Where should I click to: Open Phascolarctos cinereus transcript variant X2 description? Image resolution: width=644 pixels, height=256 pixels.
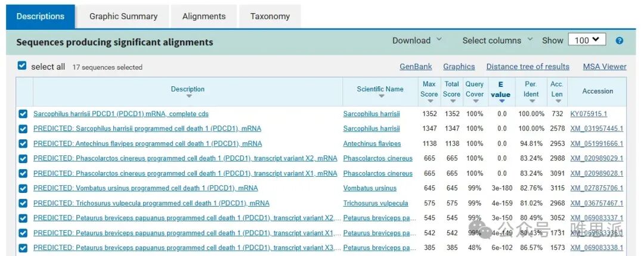[x=185, y=158]
